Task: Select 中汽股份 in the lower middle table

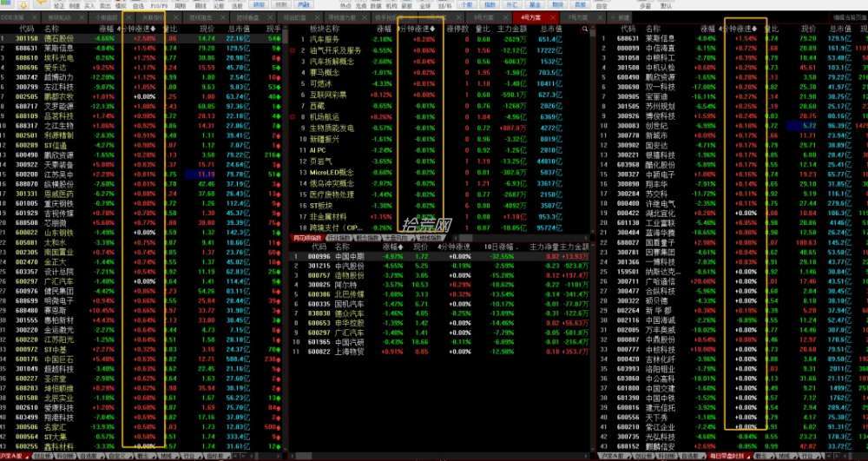Action: (440, 267)
